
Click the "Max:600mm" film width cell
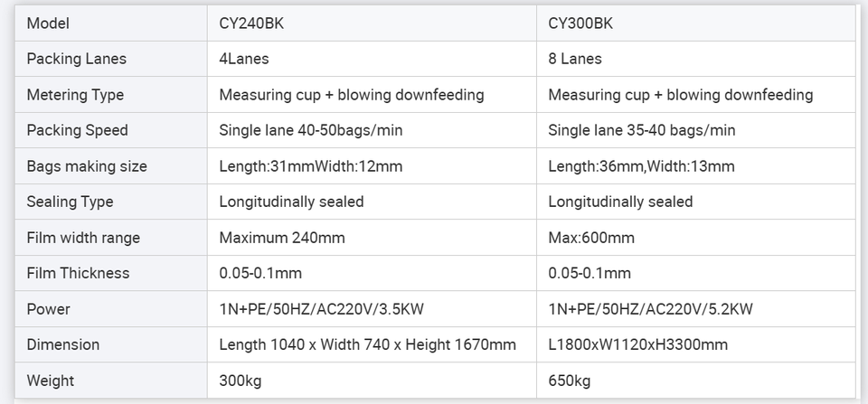coord(591,238)
